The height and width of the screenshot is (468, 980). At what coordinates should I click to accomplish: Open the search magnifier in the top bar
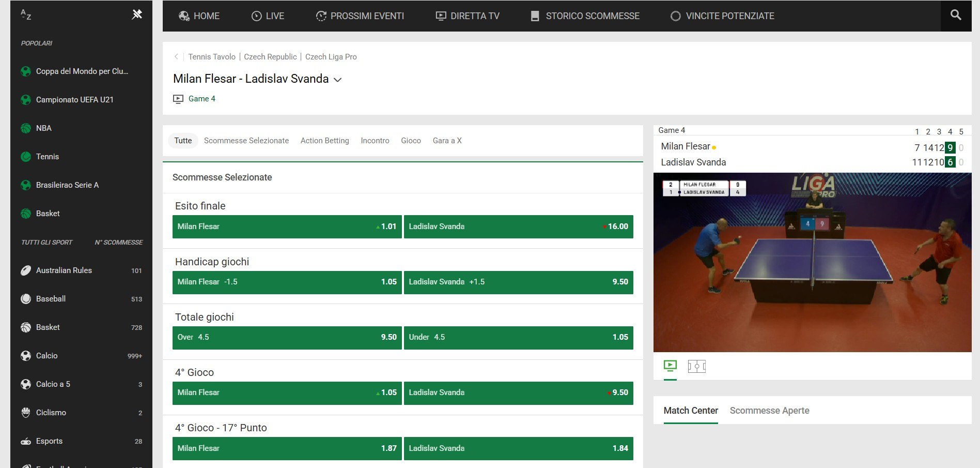click(x=955, y=16)
